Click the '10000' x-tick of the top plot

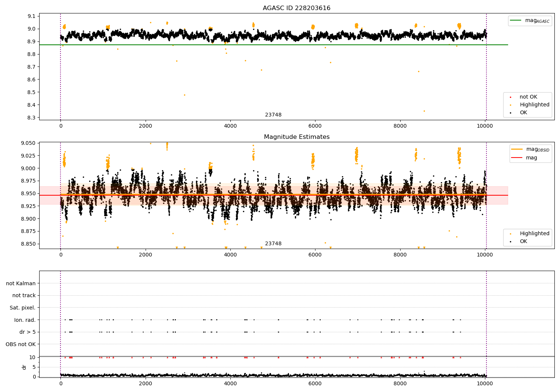[x=485, y=126]
